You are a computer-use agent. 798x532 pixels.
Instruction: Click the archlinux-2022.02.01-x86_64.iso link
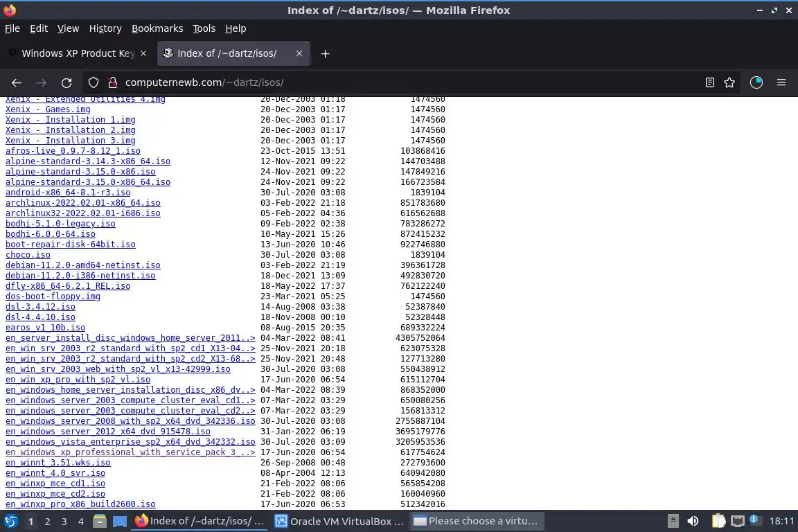83,203
